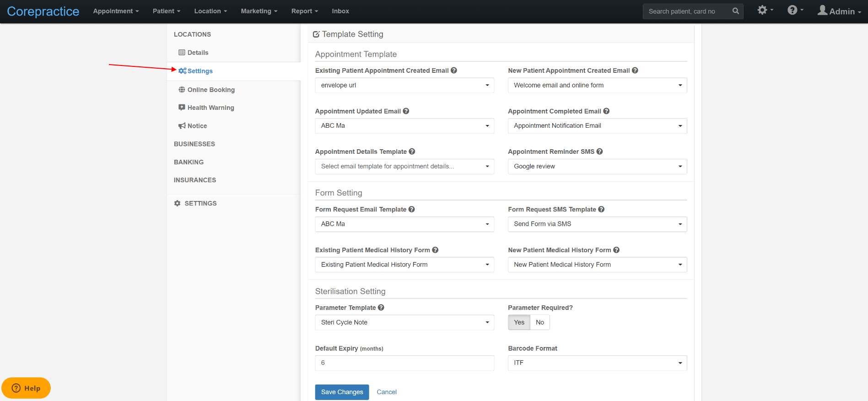Open the Report menu
The height and width of the screenshot is (401, 868).
[x=305, y=11]
